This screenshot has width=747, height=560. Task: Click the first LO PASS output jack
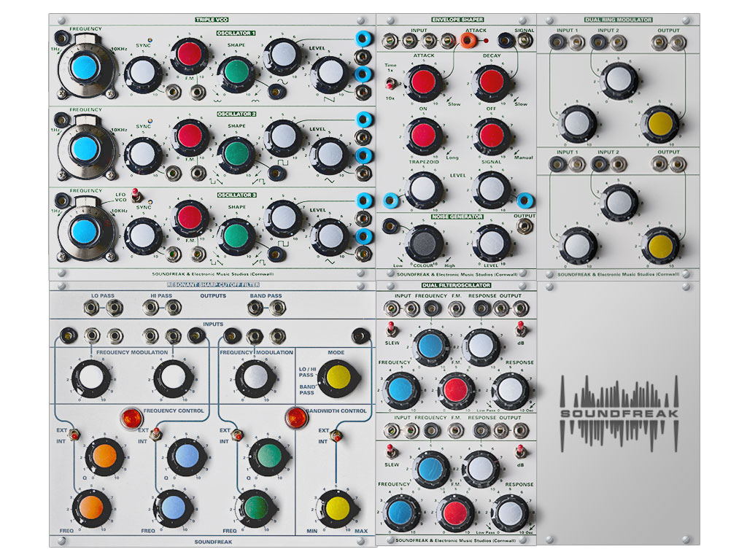(x=92, y=308)
